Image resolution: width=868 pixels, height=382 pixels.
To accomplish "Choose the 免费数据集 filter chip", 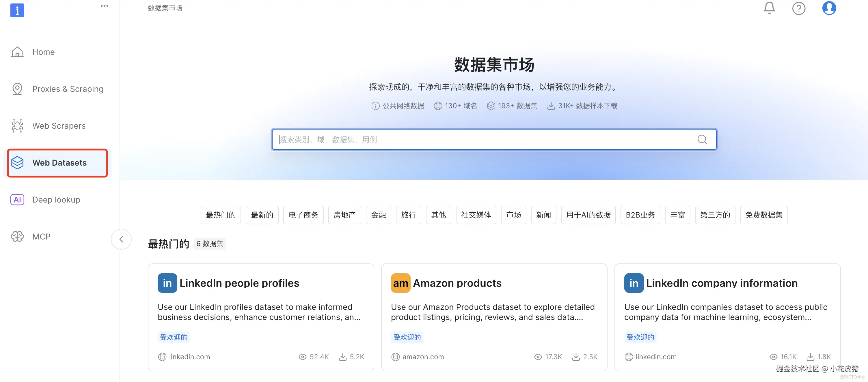I will 763,215.
